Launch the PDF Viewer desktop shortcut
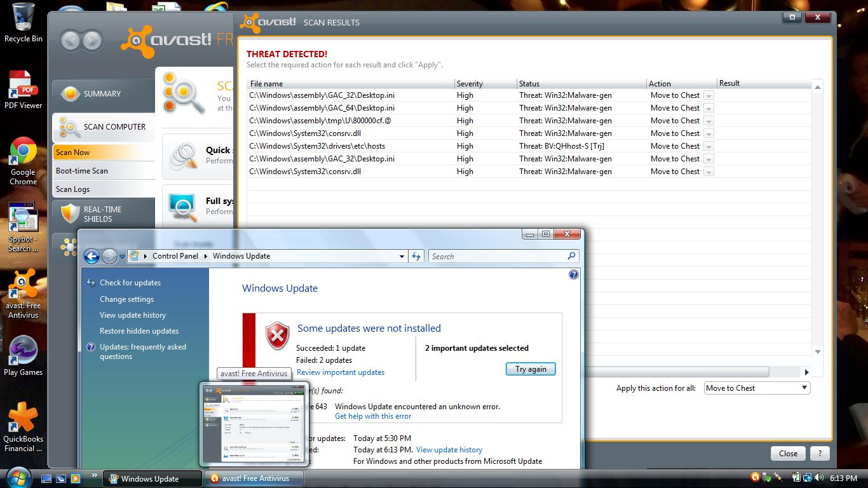868x488 pixels. [23, 90]
